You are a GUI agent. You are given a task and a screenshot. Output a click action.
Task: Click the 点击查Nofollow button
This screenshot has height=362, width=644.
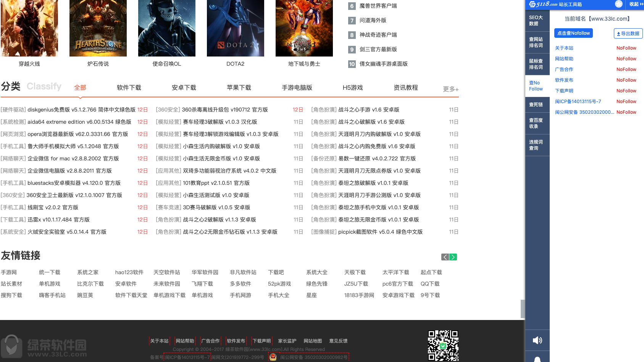573,33
